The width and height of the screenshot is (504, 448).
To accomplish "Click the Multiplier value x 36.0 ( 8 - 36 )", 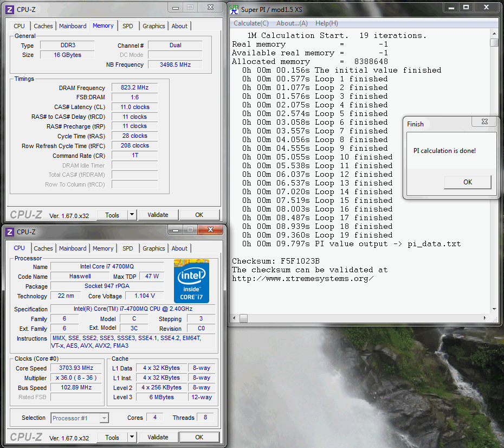I will point(76,377).
